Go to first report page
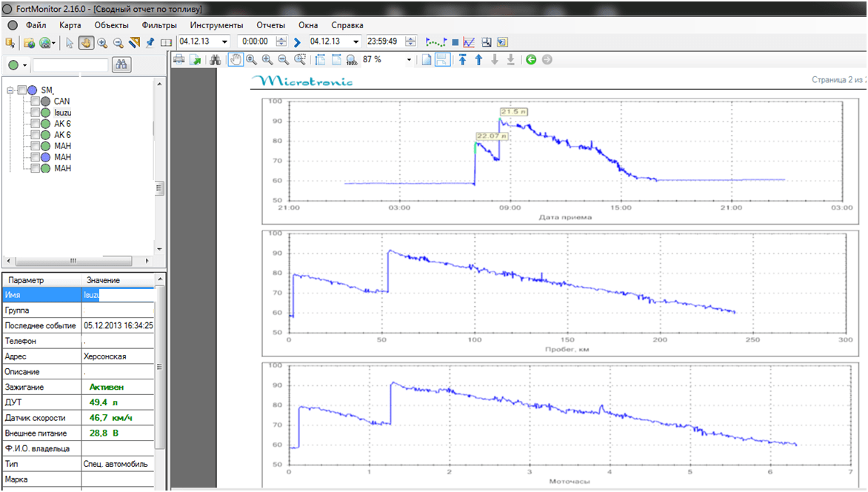 (463, 60)
